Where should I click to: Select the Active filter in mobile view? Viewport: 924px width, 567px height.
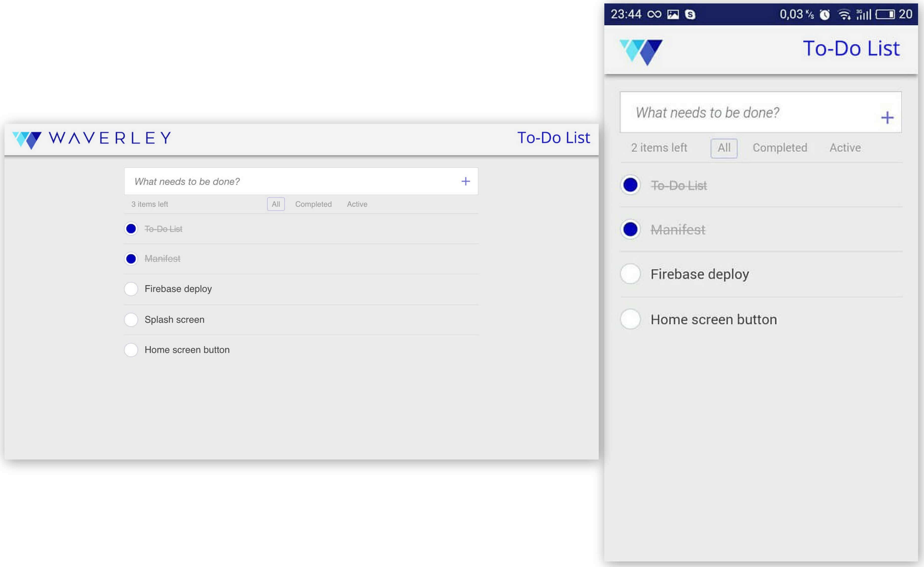(x=845, y=148)
